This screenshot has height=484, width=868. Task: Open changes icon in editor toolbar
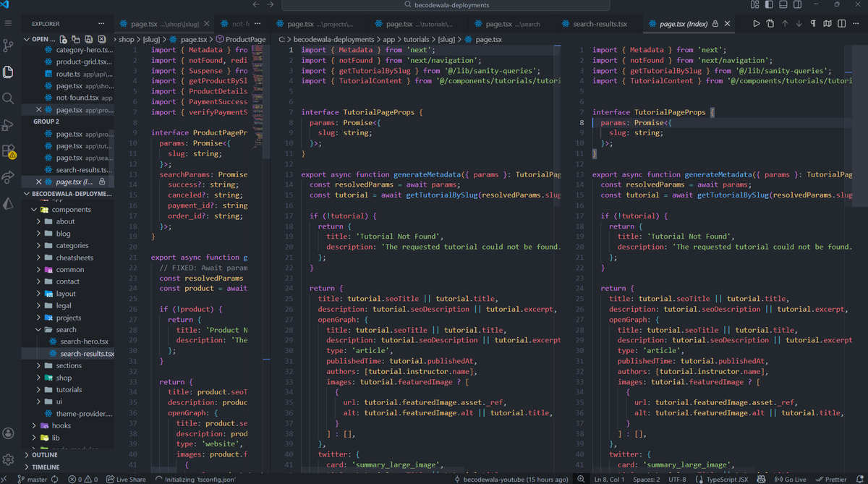[770, 24]
